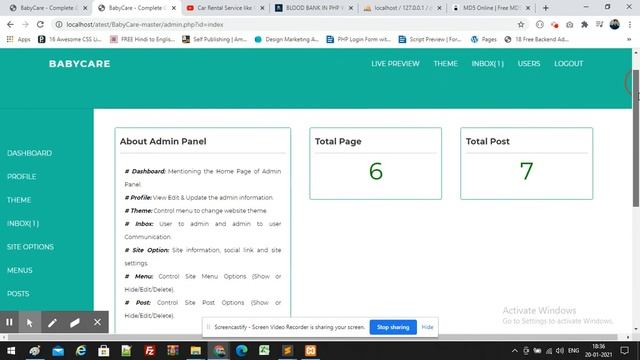The height and width of the screenshot is (360, 640).
Task: Open the Apps bookmarks shortcut
Action: point(18,39)
